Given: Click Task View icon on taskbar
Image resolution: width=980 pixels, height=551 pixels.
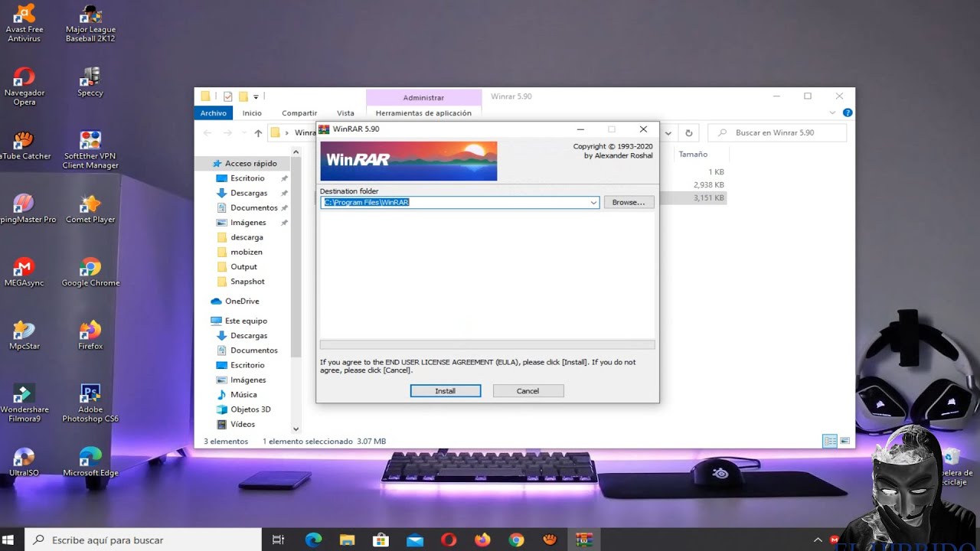Looking at the screenshot, I should point(279,540).
